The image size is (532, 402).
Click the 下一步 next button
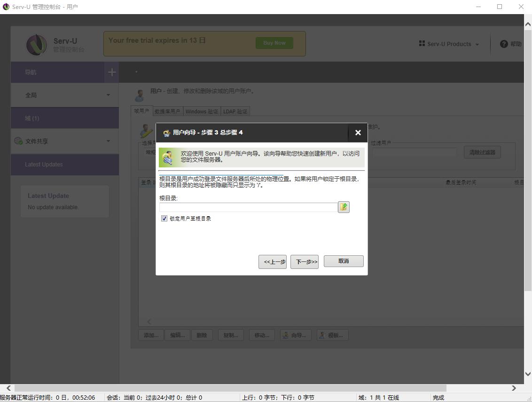tap(304, 262)
